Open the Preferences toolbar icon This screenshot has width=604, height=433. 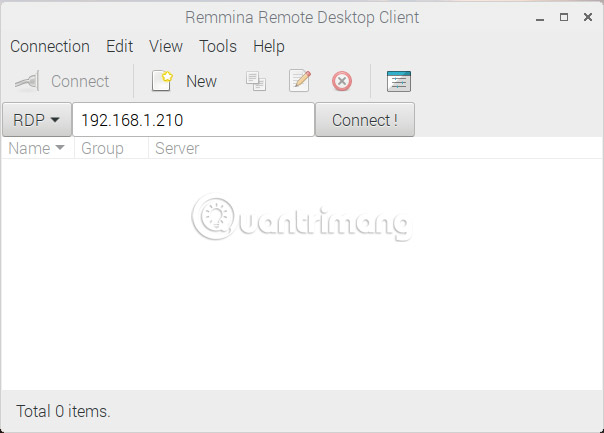(x=399, y=81)
